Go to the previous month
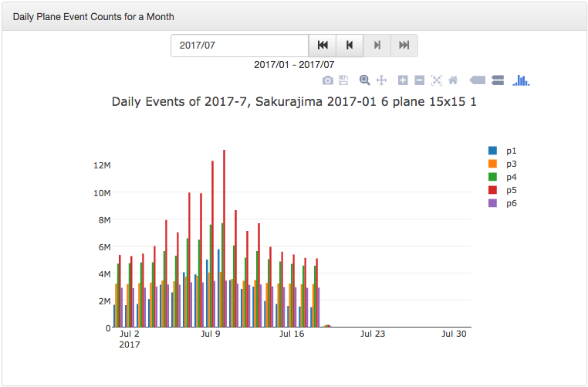The height and width of the screenshot is (387, 588). click(x=350, y=46)
